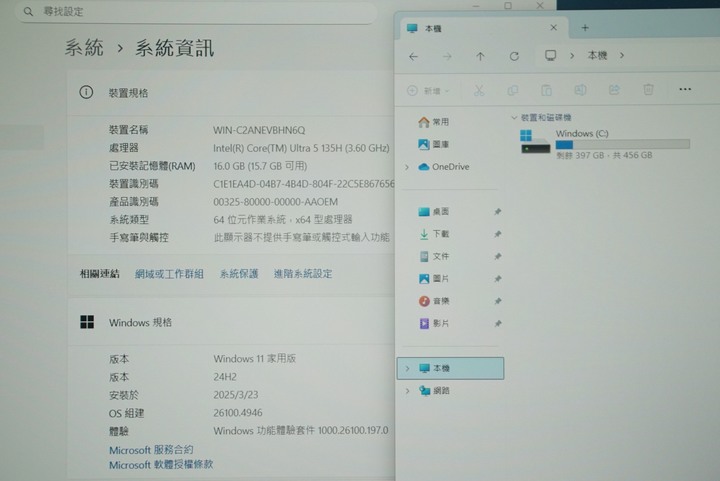This screenshot has height=481, width=720.
Task: Select the OS build value 26100.4946
Action: click(x=237, y=413)
